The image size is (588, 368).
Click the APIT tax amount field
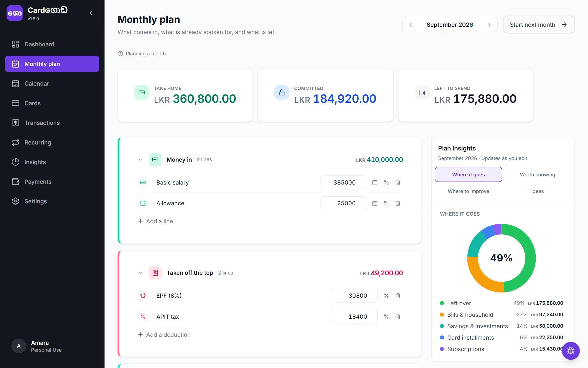355,316
